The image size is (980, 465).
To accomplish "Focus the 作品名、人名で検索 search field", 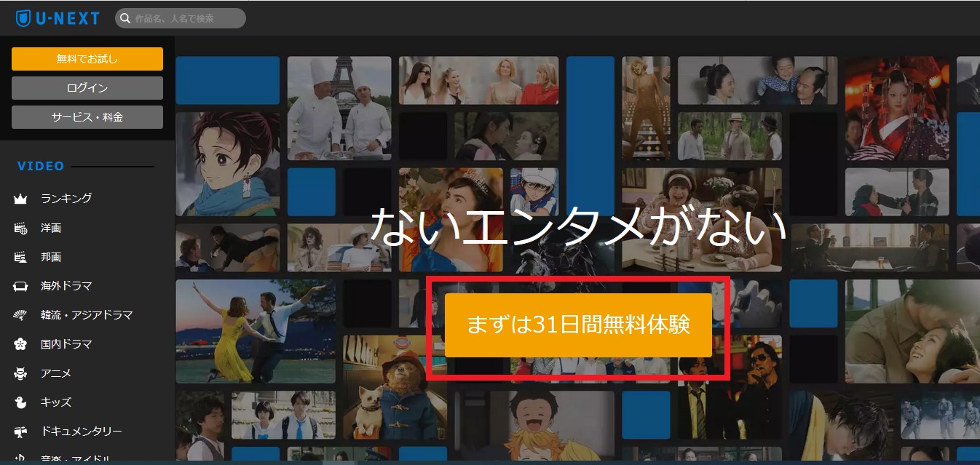I will pos(186,18).
